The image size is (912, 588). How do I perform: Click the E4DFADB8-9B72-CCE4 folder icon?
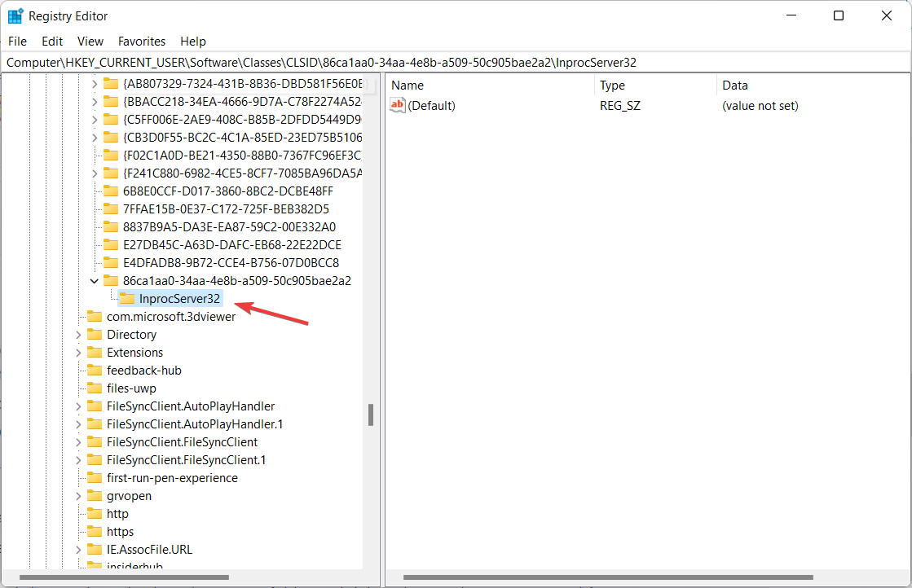(x=111, y=262)
